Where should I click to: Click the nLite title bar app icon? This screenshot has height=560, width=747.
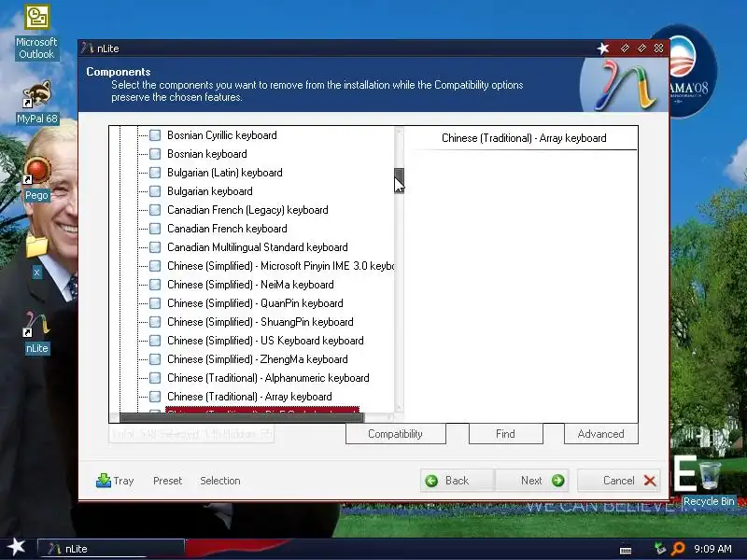point(87,49)
